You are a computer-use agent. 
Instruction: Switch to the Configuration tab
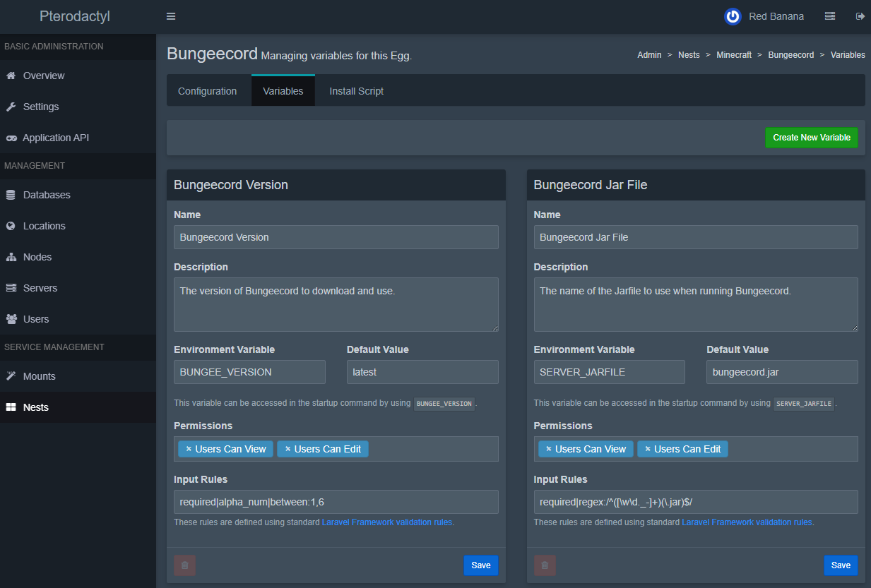[x=208, y=91]
